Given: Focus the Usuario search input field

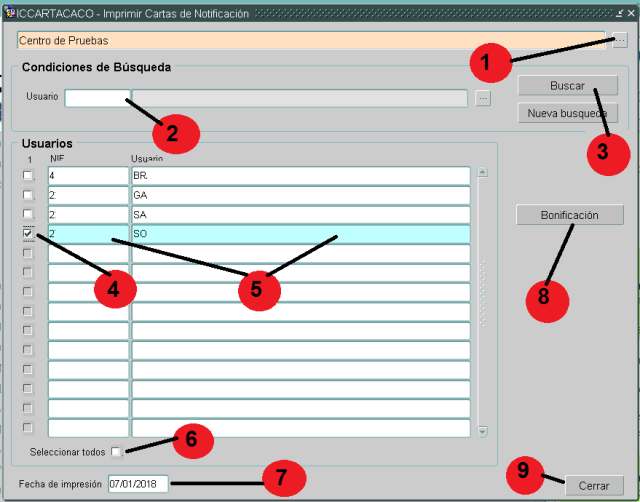Looking at the screenshot, I should (x=97, y=98).
